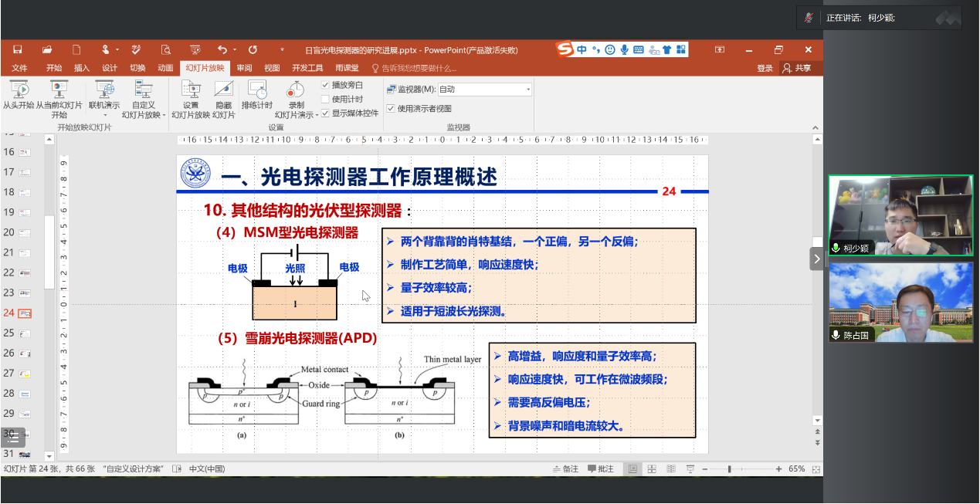Open the 插入 ribbon tab
The image size is (980, 504).
[82, 68]
